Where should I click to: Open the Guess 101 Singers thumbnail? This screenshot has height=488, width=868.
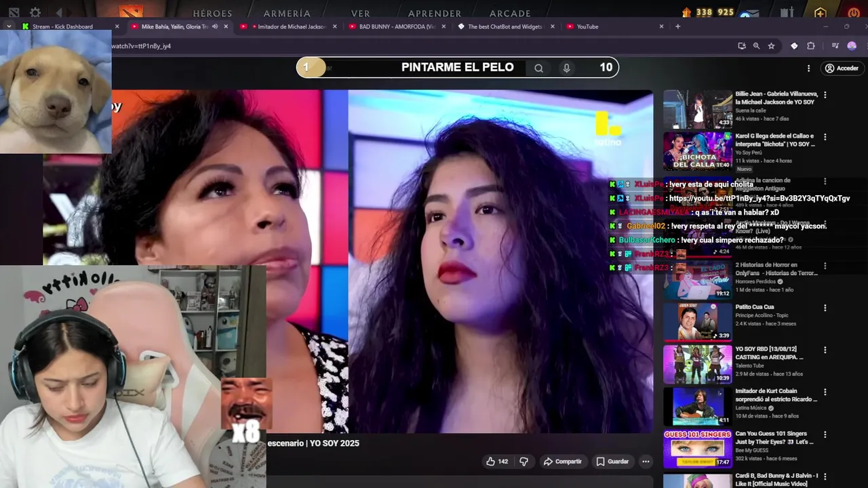pos(698,448)
